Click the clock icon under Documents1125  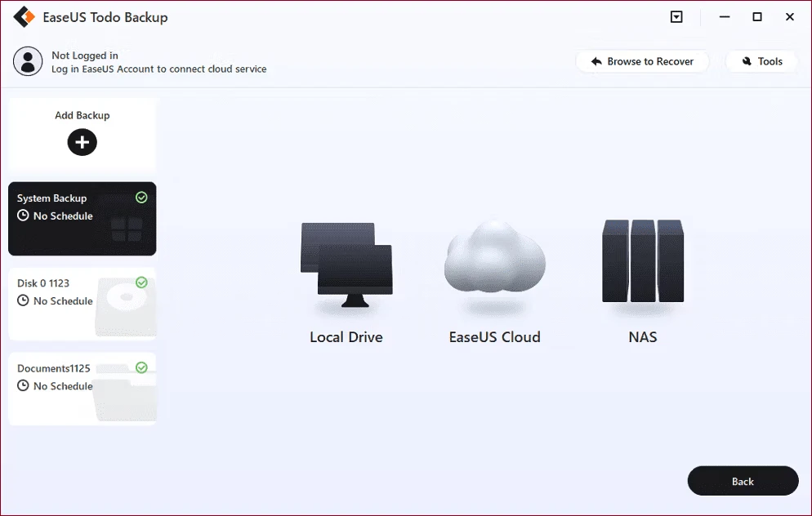coord(23,386)
